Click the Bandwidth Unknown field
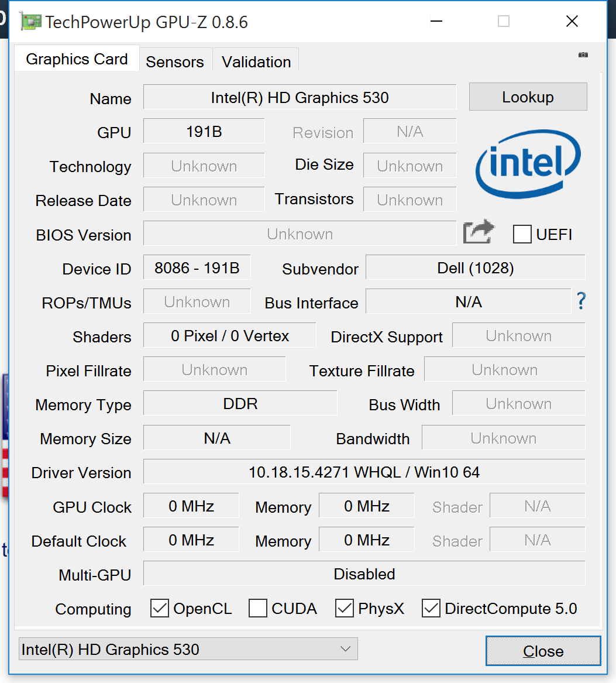Viewport: 616px width, 683px height. click(x=503, y=438)
